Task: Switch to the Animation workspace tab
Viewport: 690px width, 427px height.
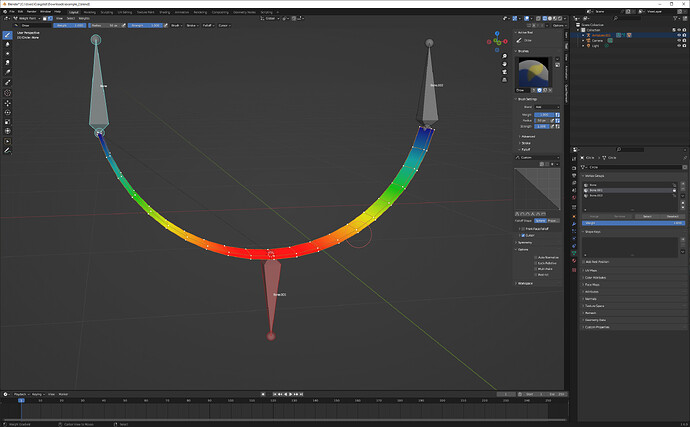Action: (182, 12)
